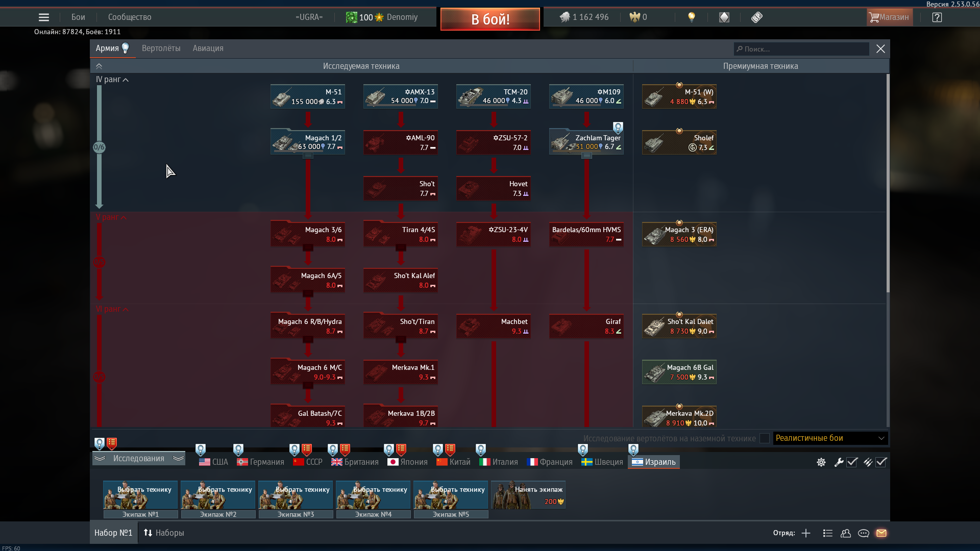Viewport: 980px width, 551px height.
Task: Open the Магазин shop button
Action: [x=889, y=17]
